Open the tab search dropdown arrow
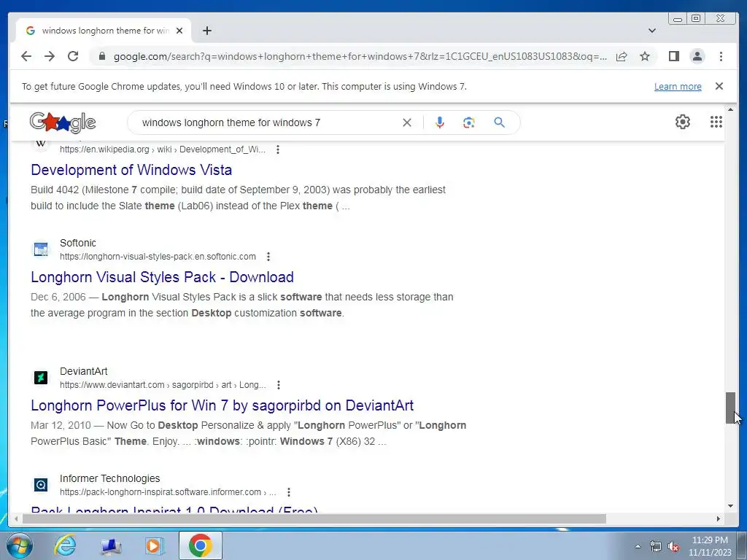Viewport: 747px width, 560px height. click(651, 31)
